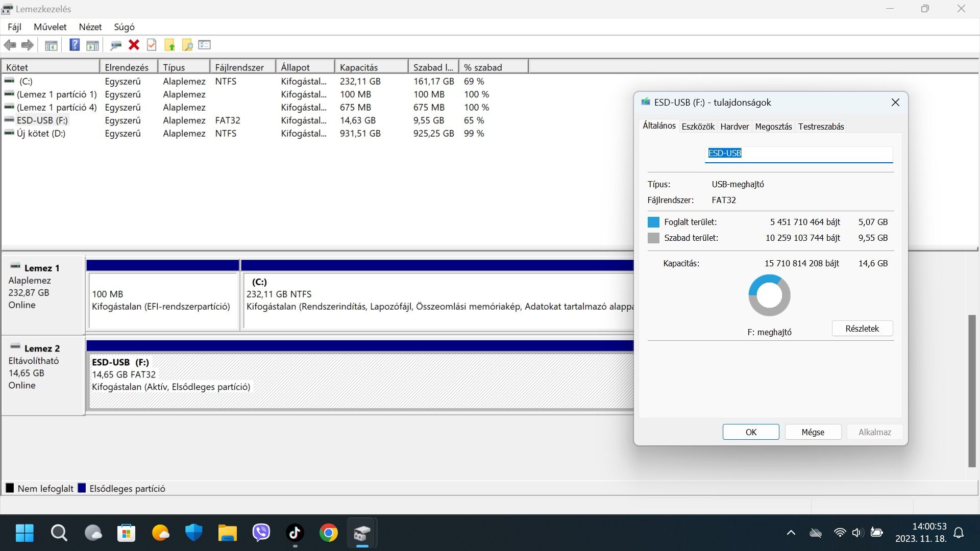Image resolution: width=980 pixels, height=551 pixels.
Task: Click the OK button in properties dialog
Action: (751, 432)
